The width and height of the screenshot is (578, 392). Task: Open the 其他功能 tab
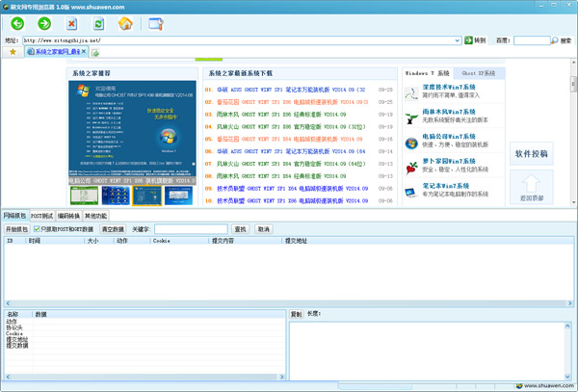point(96,216)
